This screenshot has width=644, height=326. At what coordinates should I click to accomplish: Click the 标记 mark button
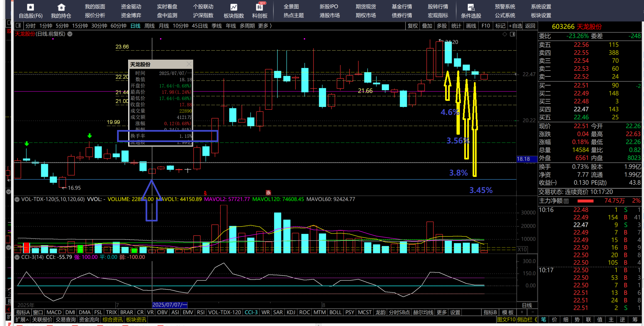click(x=500, y=26)
